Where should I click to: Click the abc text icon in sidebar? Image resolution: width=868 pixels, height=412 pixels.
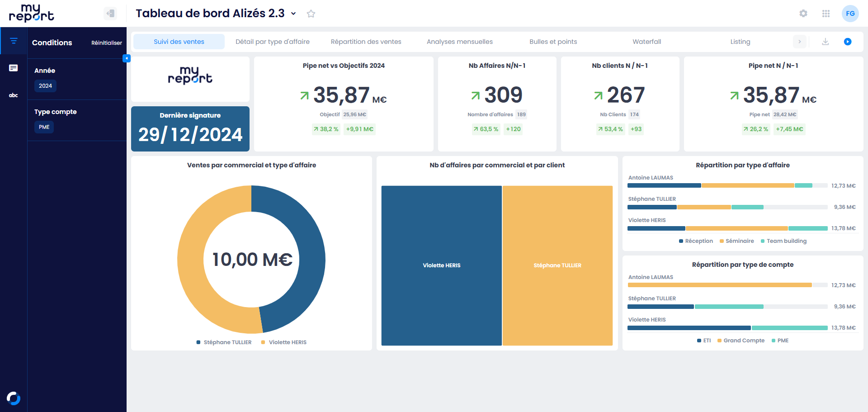coord(14,95)
